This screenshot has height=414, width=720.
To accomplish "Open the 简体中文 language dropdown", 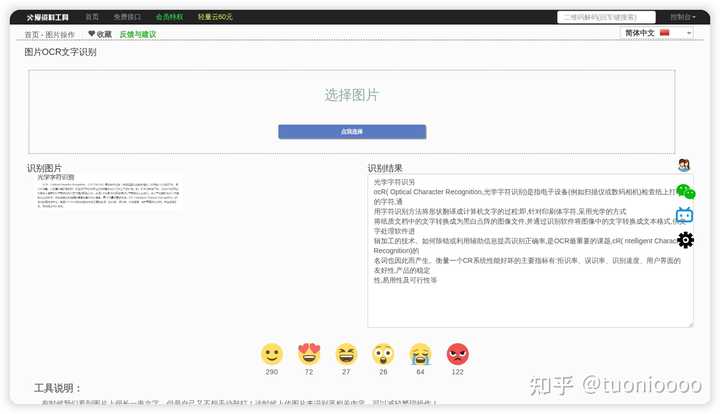I will pyautogui.click(x=657, y=33).
